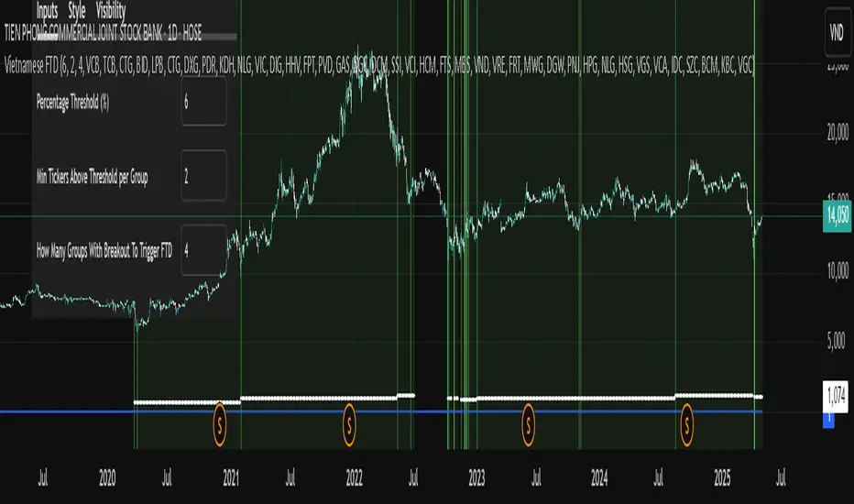Click the Tien Phong Commercial Joint Stock Bank title

tap(103, 33)
